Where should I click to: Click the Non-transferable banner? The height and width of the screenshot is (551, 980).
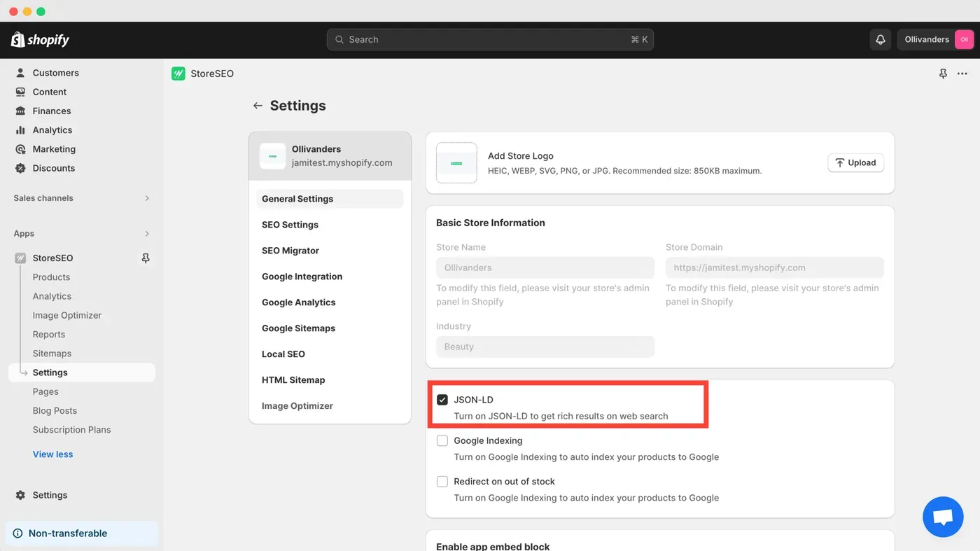82,533
